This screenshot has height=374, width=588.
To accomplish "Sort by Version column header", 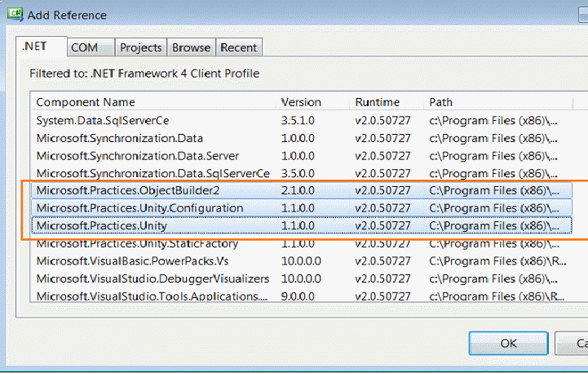I will (x=313, y=102).
